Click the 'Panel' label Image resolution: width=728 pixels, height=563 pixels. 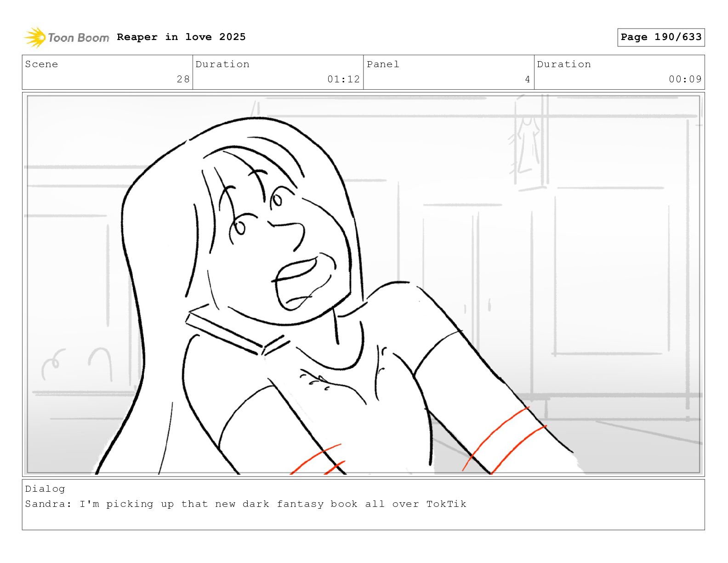click(383, 64)
